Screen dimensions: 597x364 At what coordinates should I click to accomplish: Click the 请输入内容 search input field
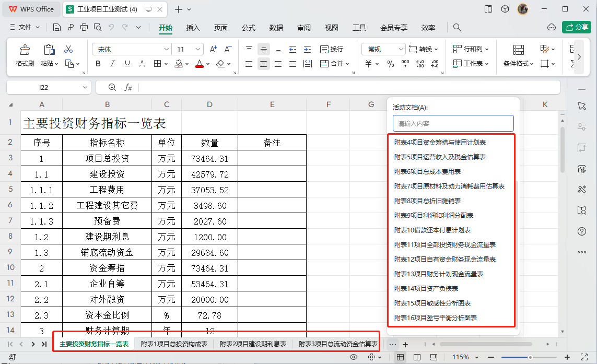pyautogui.click(x=452, y=123)
